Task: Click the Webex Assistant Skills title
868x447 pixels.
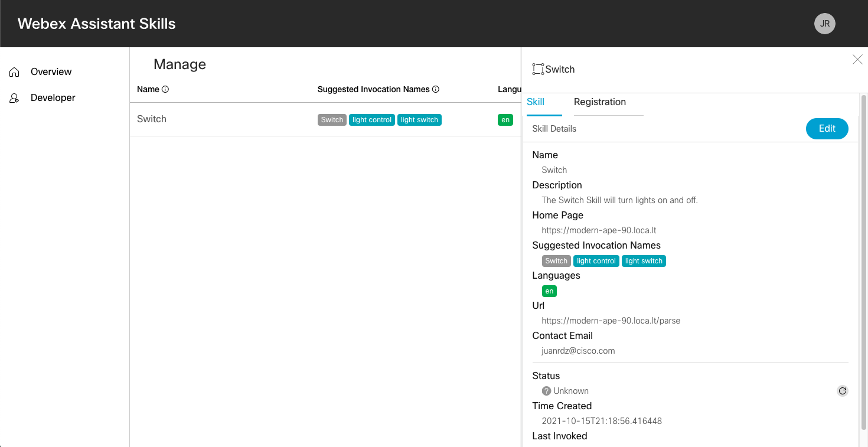Action: 97,24
